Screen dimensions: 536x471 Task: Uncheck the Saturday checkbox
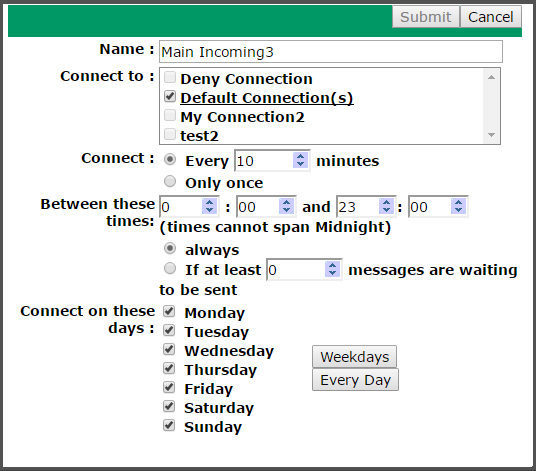point(169,406)
